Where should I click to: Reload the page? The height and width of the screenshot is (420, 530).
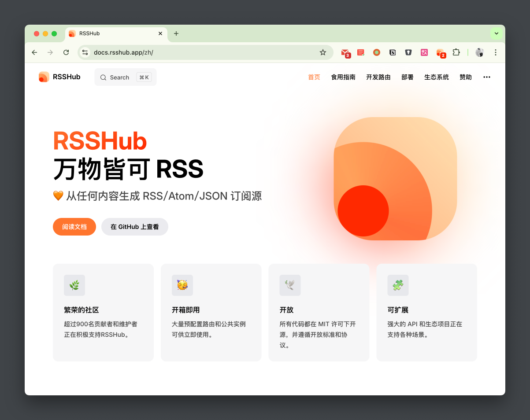click(66, 52)
